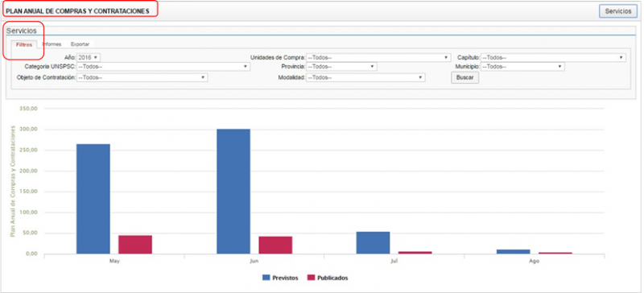Expand the Unidades de Compra dropdown

378,57
